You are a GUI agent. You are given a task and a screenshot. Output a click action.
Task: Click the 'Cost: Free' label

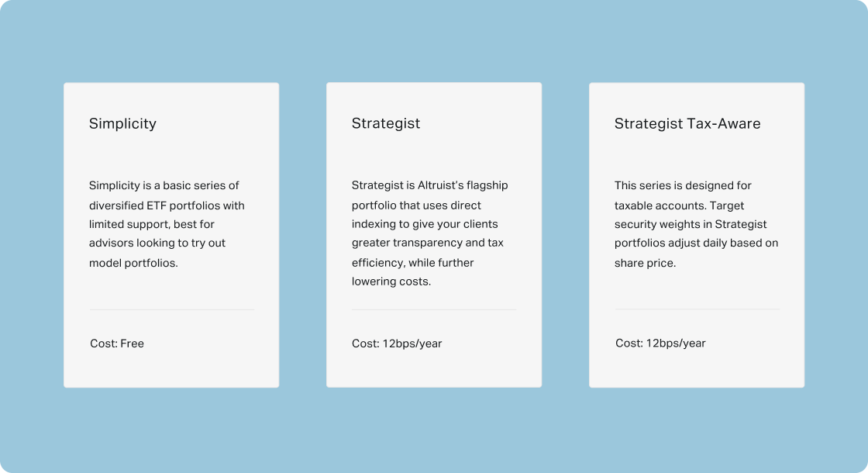coord(117,344)
